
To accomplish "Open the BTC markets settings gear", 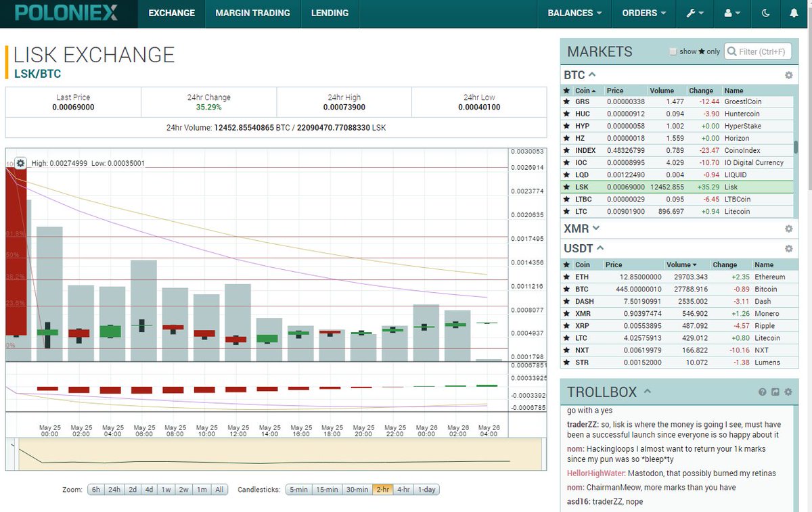I will [x=788, y=74].
